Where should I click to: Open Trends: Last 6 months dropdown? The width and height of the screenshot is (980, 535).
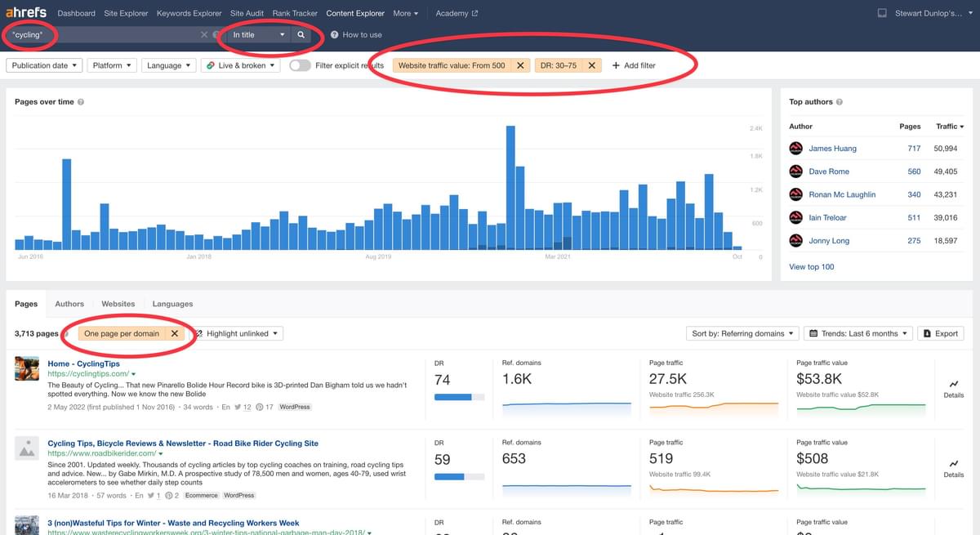(858, 333)
